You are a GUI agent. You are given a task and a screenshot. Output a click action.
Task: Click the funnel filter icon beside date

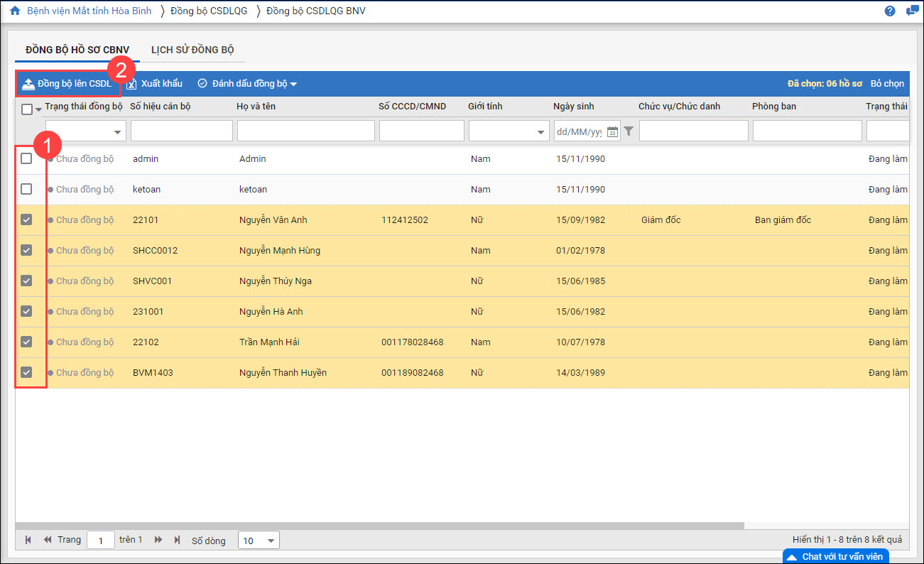click(629, 131)
